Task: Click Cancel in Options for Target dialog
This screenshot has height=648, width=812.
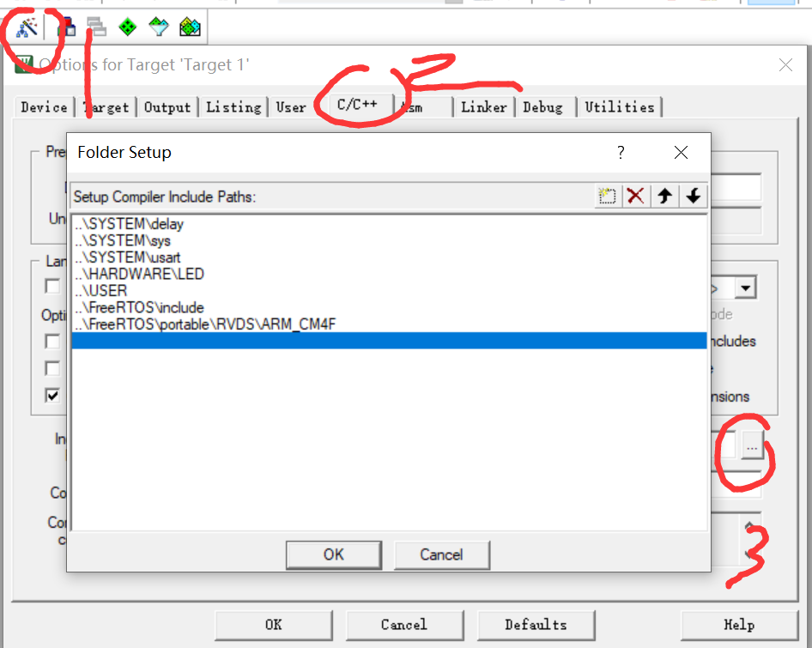Action: pyautogui.click(x=404, y=625)
